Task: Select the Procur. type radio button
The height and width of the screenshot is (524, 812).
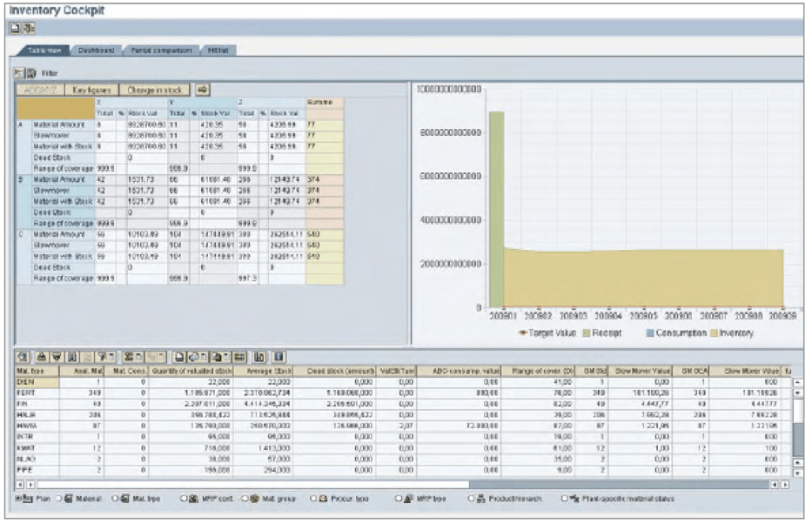Action: 312,499
